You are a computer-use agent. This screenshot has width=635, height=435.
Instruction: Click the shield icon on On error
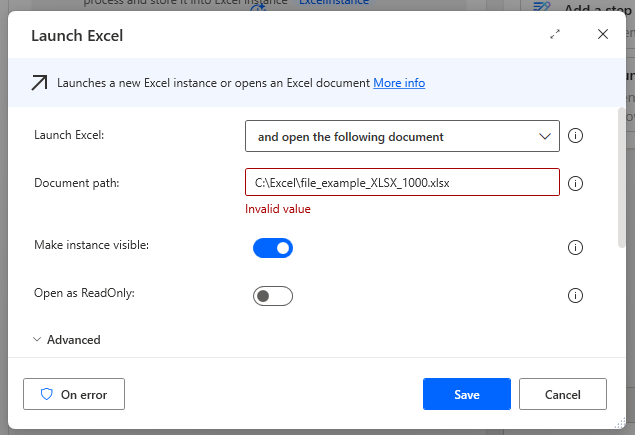(46, 394)
